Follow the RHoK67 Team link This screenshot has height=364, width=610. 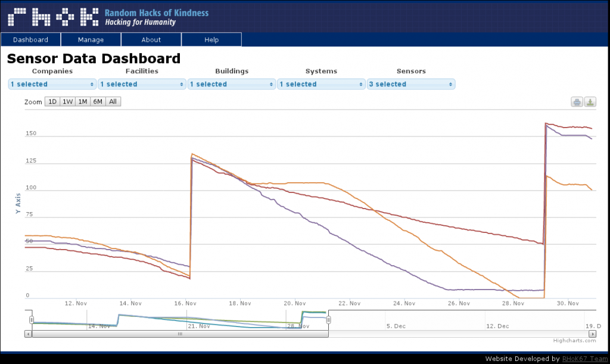(x=585, y=359)
